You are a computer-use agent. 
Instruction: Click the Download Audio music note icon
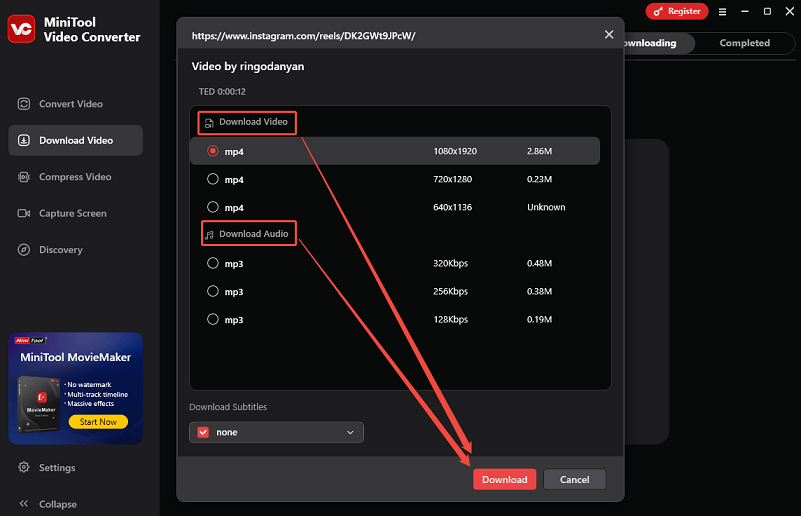pyautogui.click(x=209, y=234)
